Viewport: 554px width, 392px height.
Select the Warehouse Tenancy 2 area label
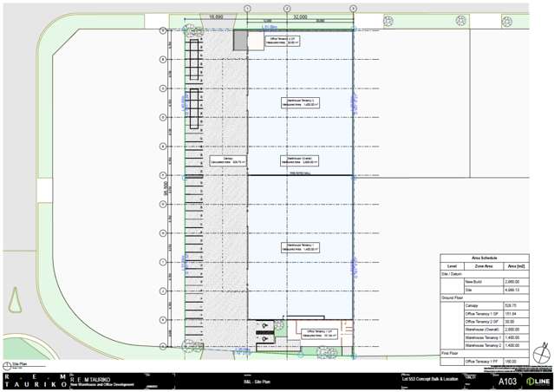301,103
